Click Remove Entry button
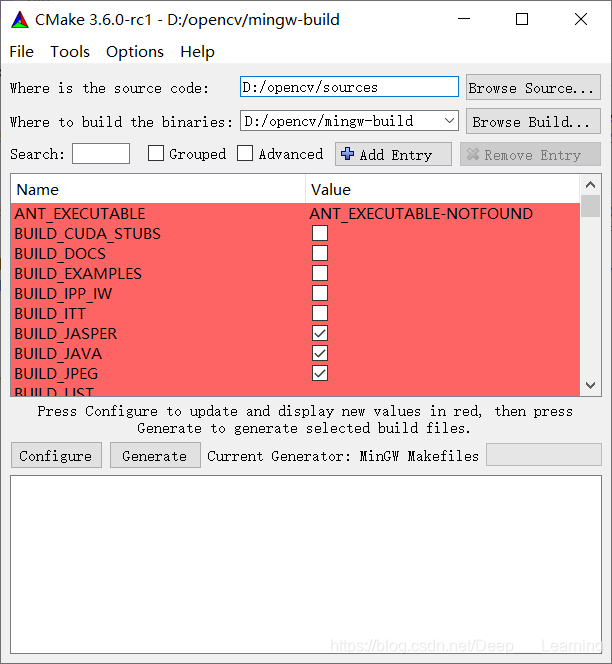Screen dimensions: 612x664 pyautogui.click(x=530, y=154)
